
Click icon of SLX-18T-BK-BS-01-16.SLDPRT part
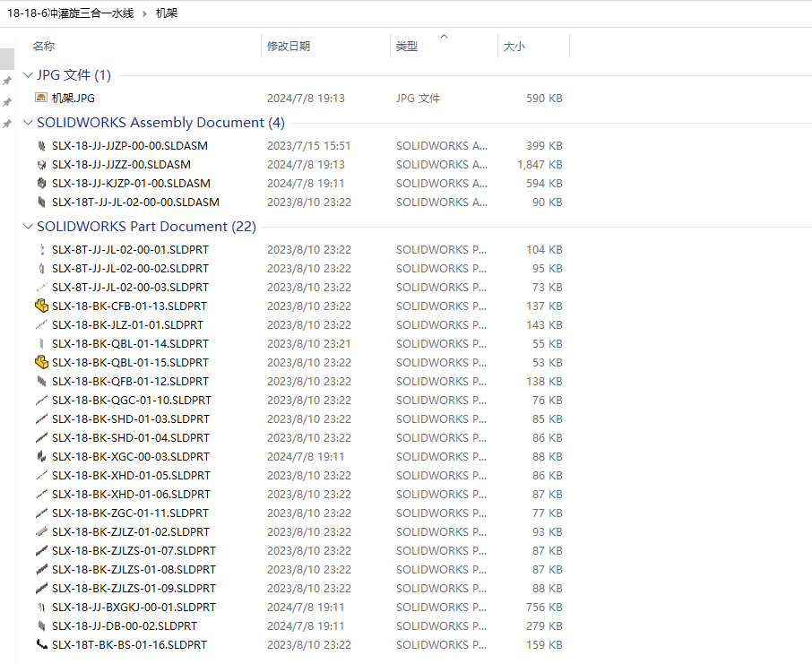[41, 644]
